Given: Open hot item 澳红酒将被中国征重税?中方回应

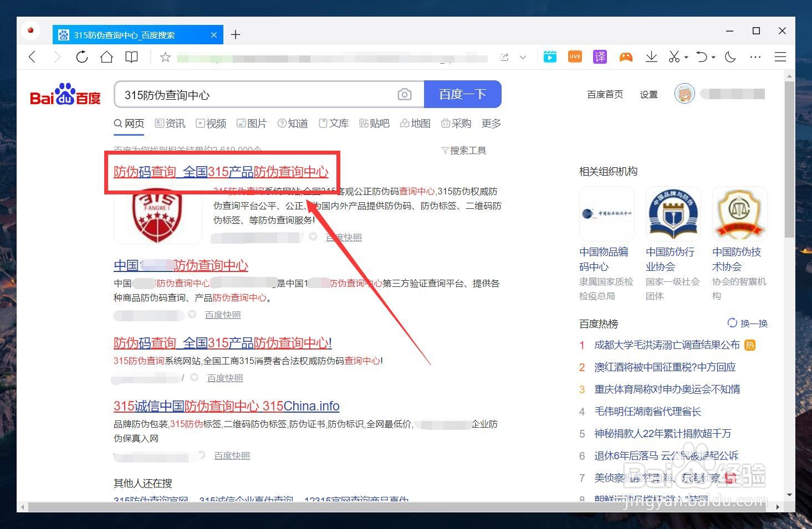Looking at the screenshot, I should 665,367.
